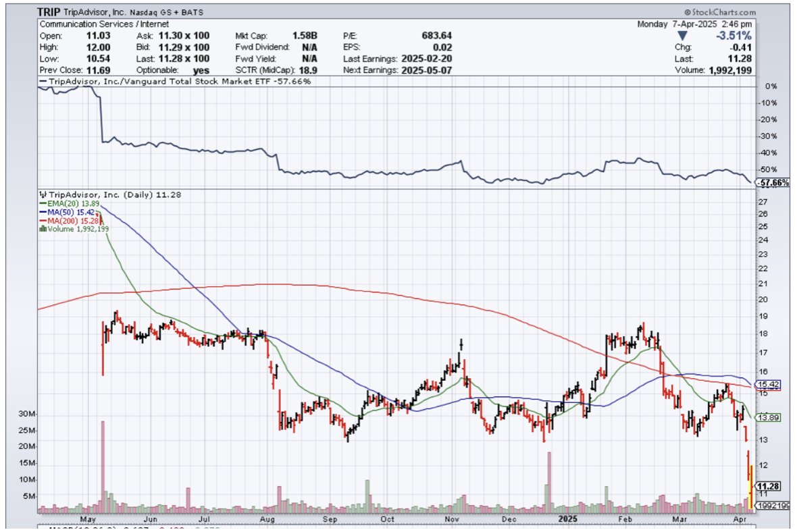The height and width of the screenshot is (532, 797).
Task: Click the candlestick icon before TripAdvisor (Daily)
Action: pyautogui.click(x=43, y=194)
